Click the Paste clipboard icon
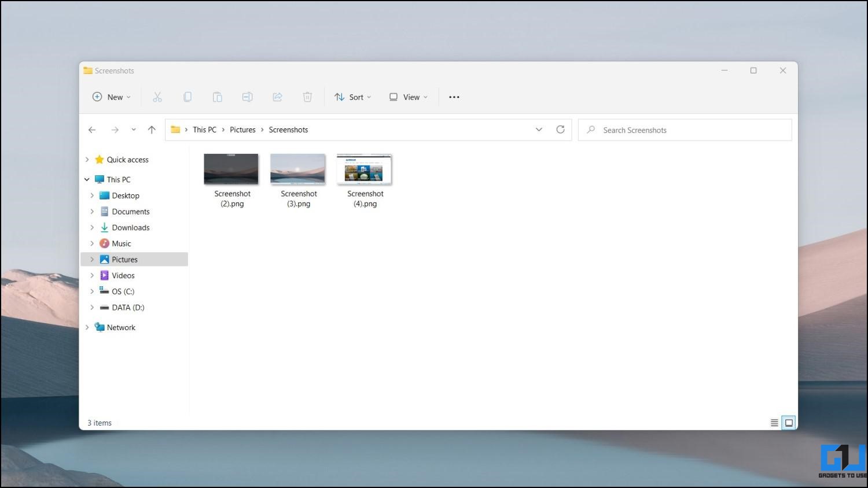The width and height of the screenshot is (868, 488). pyautogui.click(x=218, y=97)
